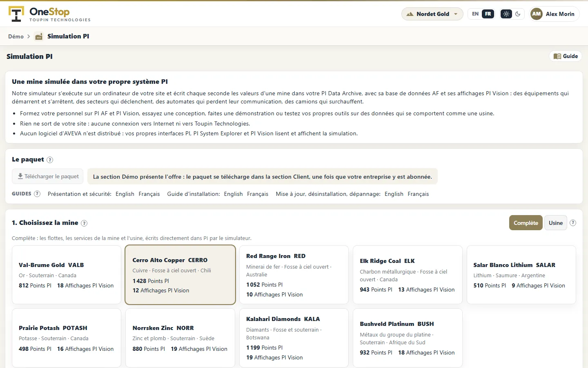Click the bullet "Rien ne sort de votre site"
Viewport: 588px width, 368px height.
(x=135, y=123)
